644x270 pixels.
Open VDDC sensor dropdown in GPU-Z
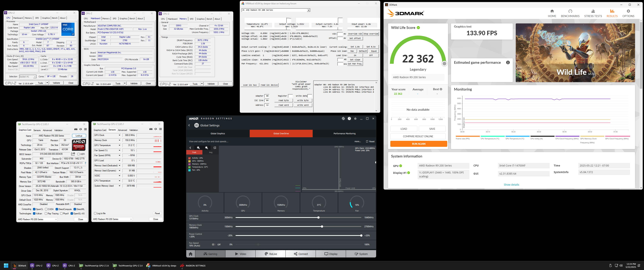pos(119,175)
